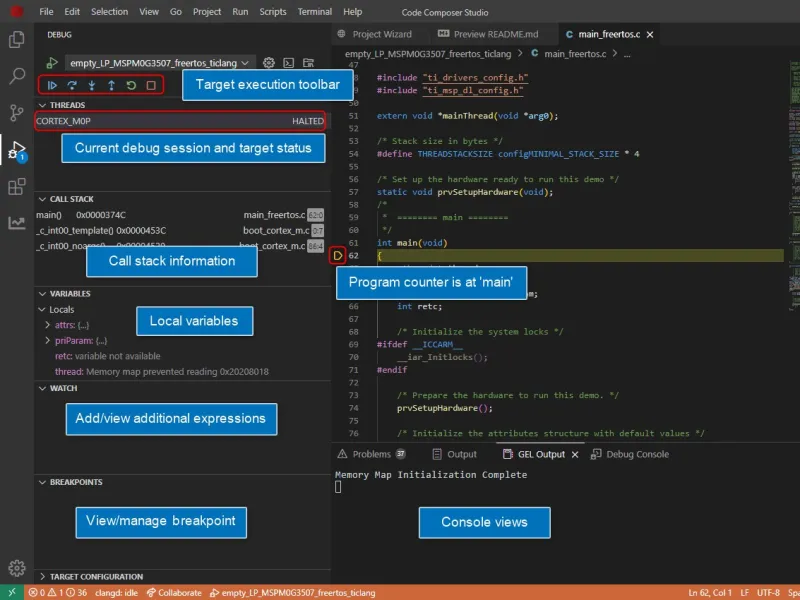Continue target execution
800x600 pixels.
click(52, 85)
